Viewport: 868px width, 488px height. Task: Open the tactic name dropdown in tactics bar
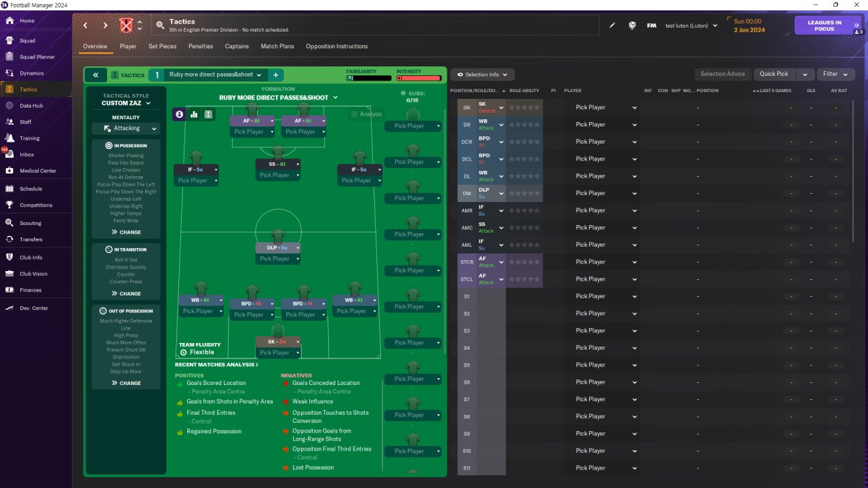tap(216, 75)
